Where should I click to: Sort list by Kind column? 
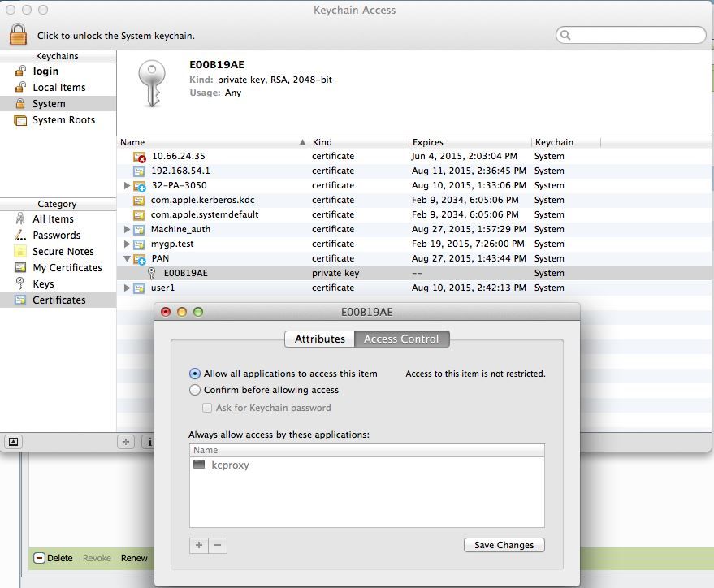(359, 142)
